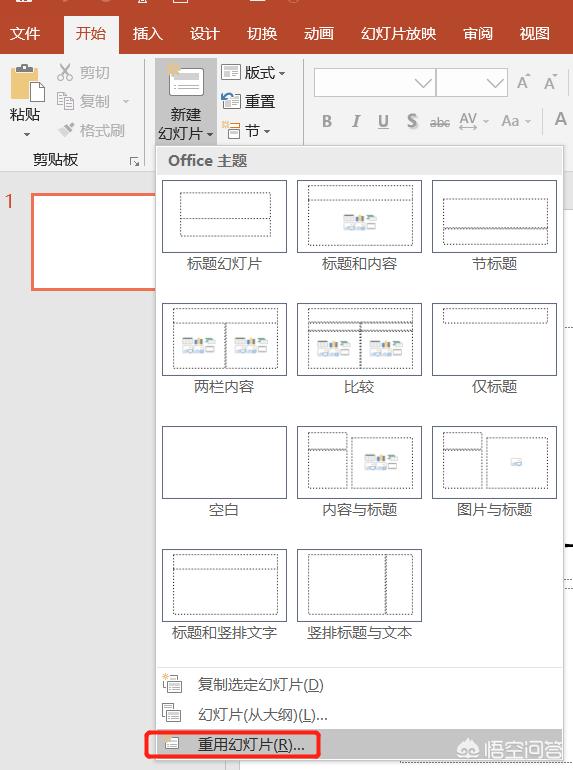Select the Title and Content (标题和内容) layout
This screenshot has width=573, height=770.
coord(359,226)
